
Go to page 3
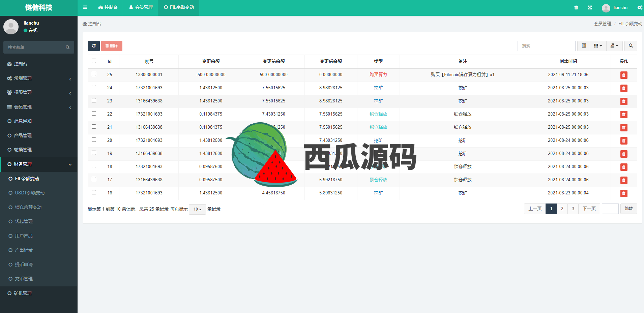click(573, 209)
